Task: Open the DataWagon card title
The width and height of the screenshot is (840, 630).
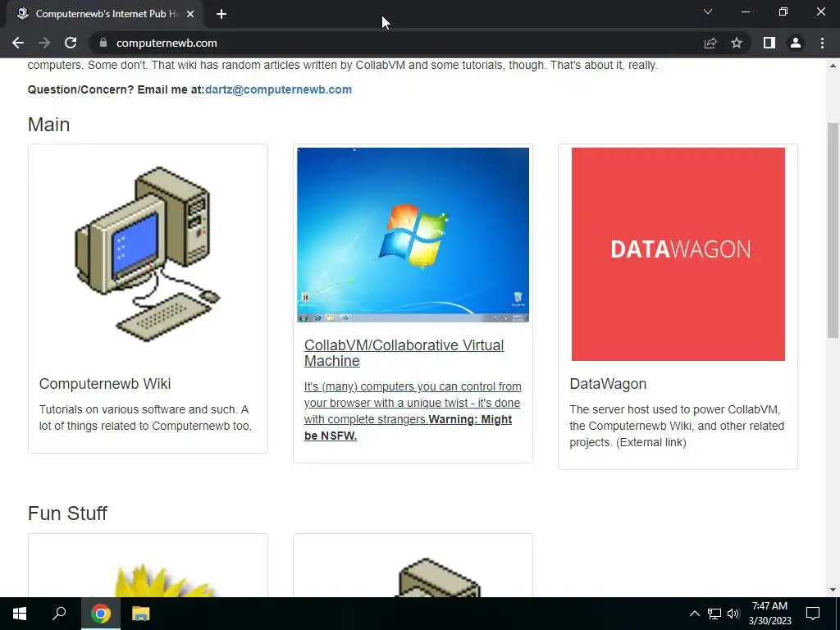Action: pyautogui.click(x=608, y=384)
